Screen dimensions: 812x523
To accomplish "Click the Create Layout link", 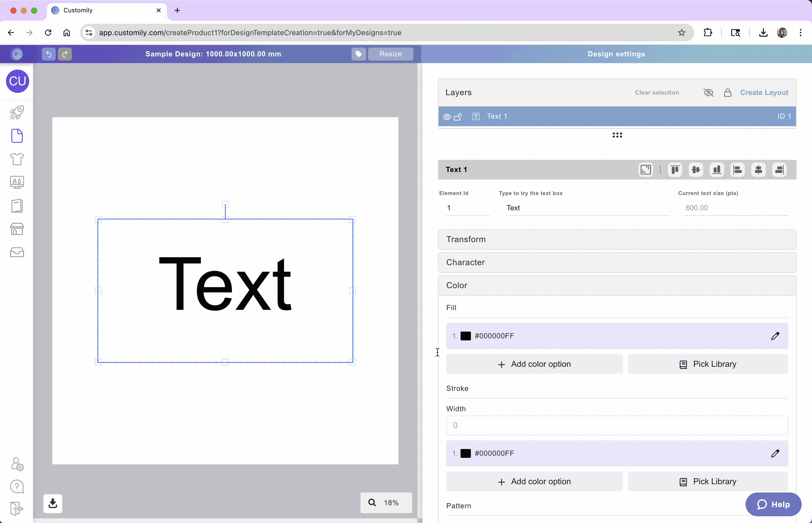I will pyautogui.click(x=764, y=92).
